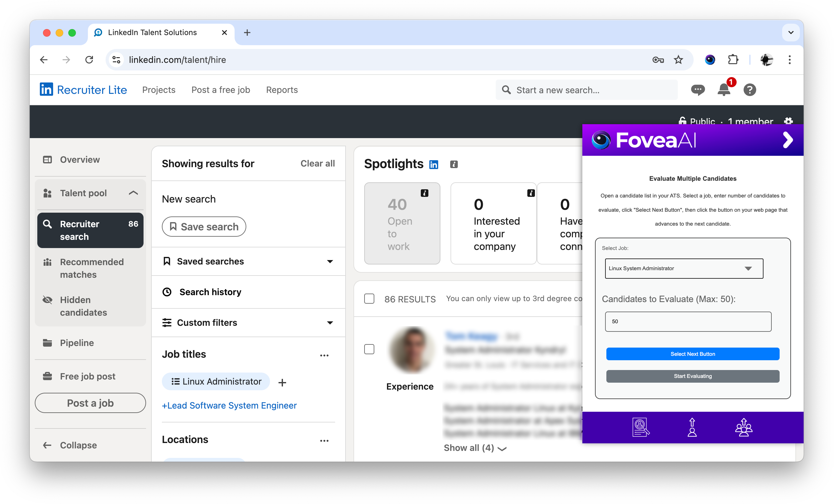Viewport: 834px width, 504px height.
Task: Click Clear all filters
Action: pos(317,163)
